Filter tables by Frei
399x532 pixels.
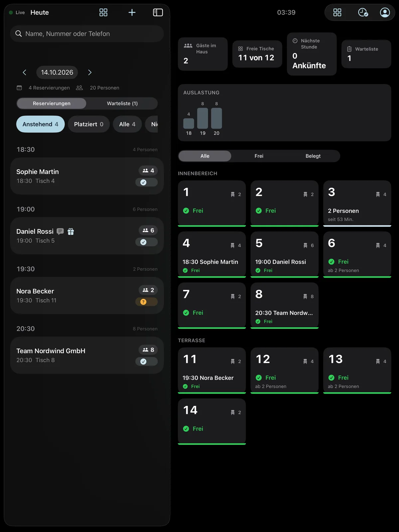(259, 156)
